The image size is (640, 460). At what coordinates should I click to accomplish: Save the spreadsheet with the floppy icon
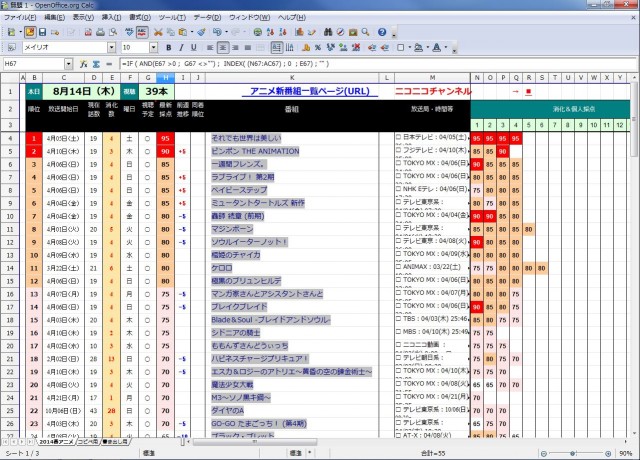[42, 32]
